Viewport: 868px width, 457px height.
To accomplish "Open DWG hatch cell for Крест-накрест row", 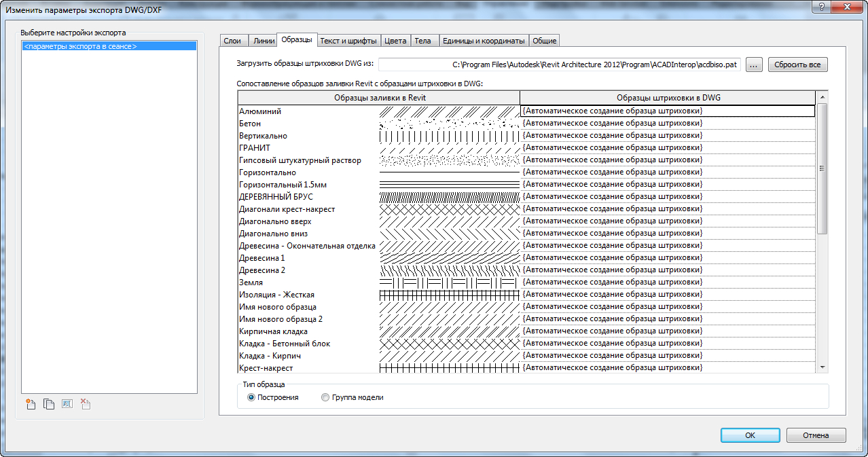I will 668,367.
